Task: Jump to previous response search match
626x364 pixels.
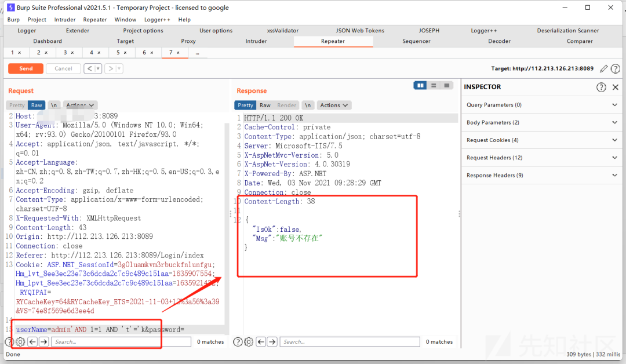Action: pyautogui.click(x=261, y=342)
